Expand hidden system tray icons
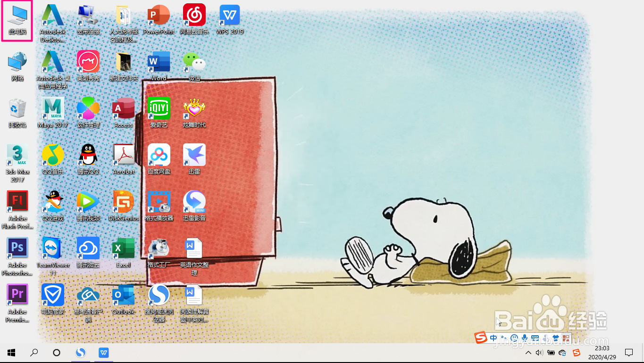The height and width of the screenshot is (363, 644). click(528, 353)
